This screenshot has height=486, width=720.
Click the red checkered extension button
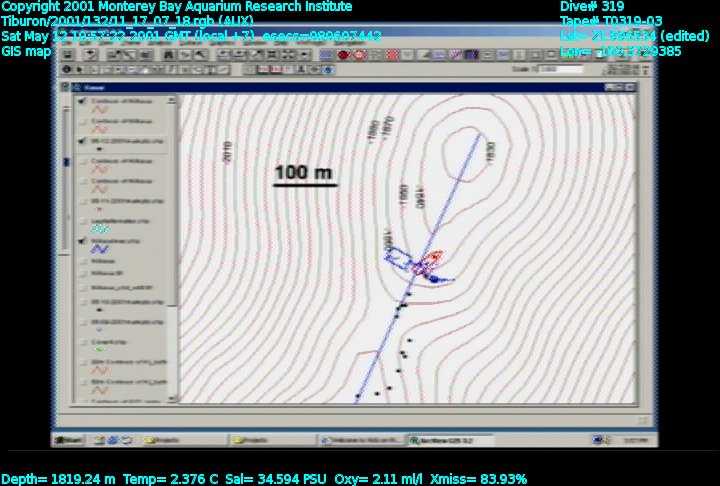point(392,55)
